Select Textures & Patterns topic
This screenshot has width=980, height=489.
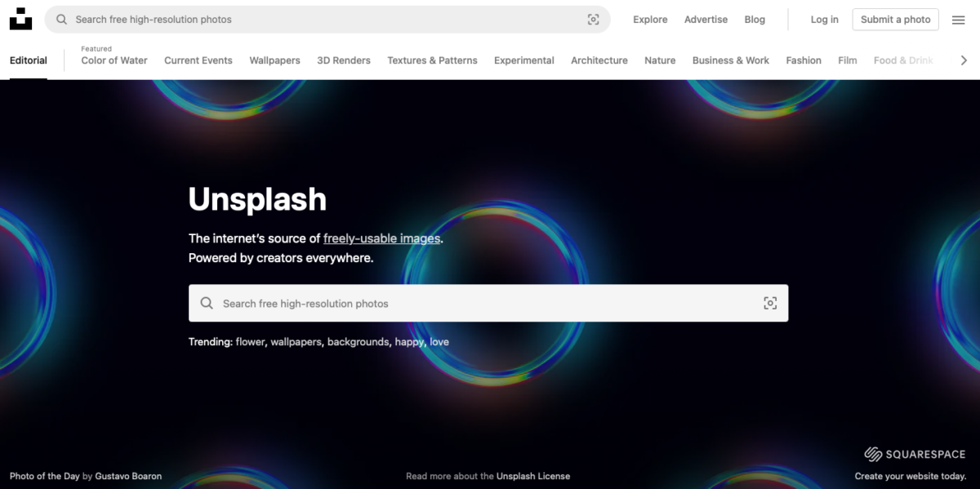(x=432, y=60)
